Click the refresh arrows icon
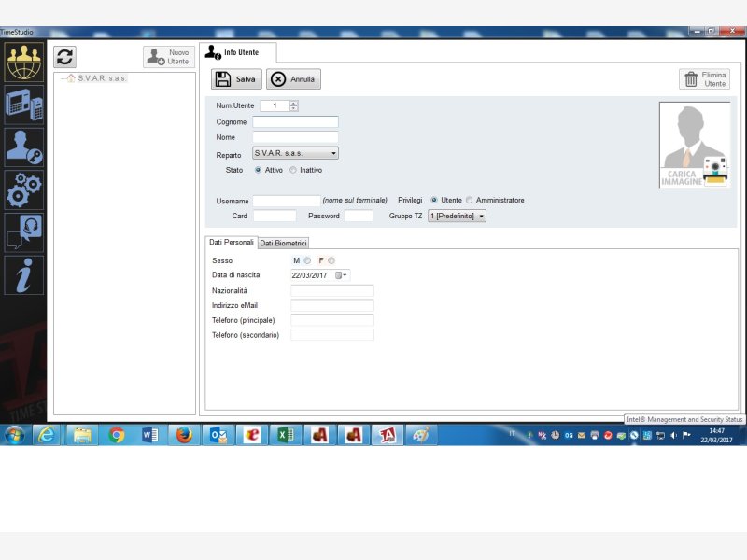Viewport: 747px width, 560px height. 64,56
